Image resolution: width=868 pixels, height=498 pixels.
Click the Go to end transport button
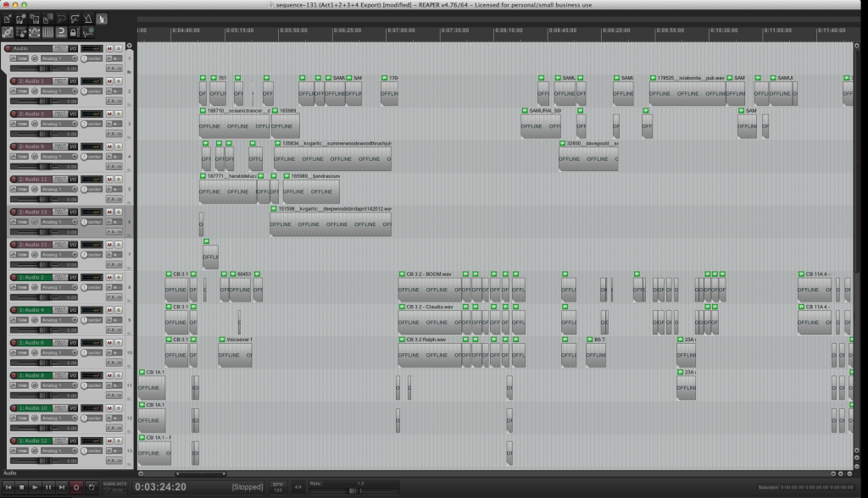coord(61,487)
